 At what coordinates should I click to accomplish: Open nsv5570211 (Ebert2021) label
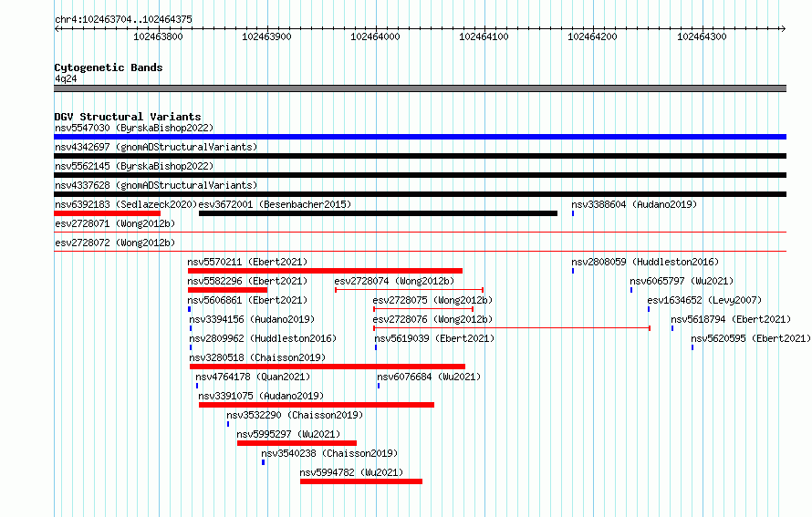pos(247,262)
